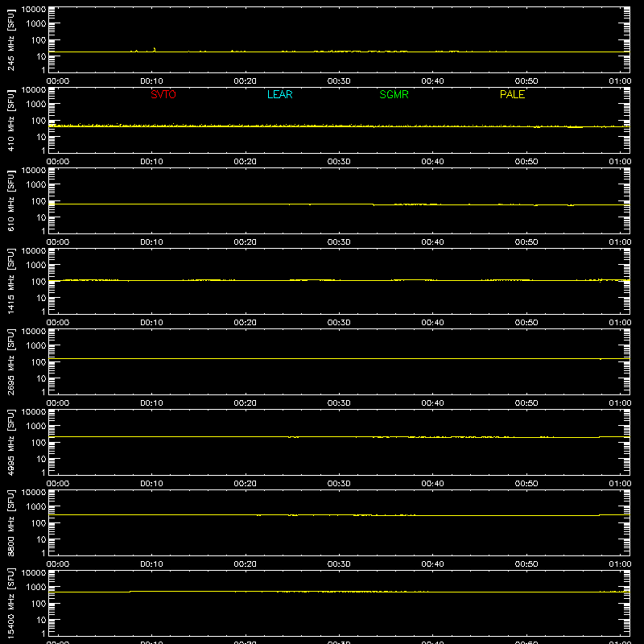Select the 1415 MHz [SFU] axis title
The width and height of the screenshot is (644, 644).
10,282
